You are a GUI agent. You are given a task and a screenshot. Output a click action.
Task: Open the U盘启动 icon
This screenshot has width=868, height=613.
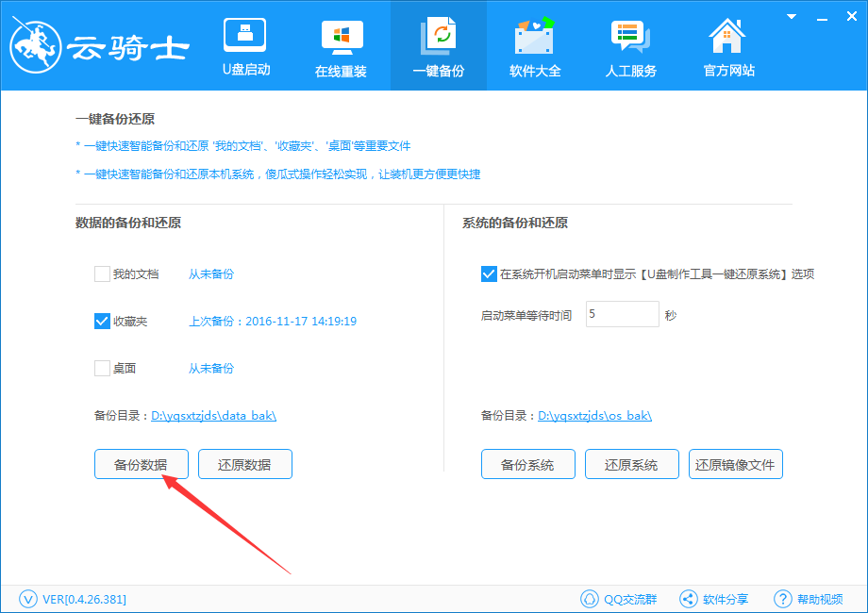coord(245,34)
